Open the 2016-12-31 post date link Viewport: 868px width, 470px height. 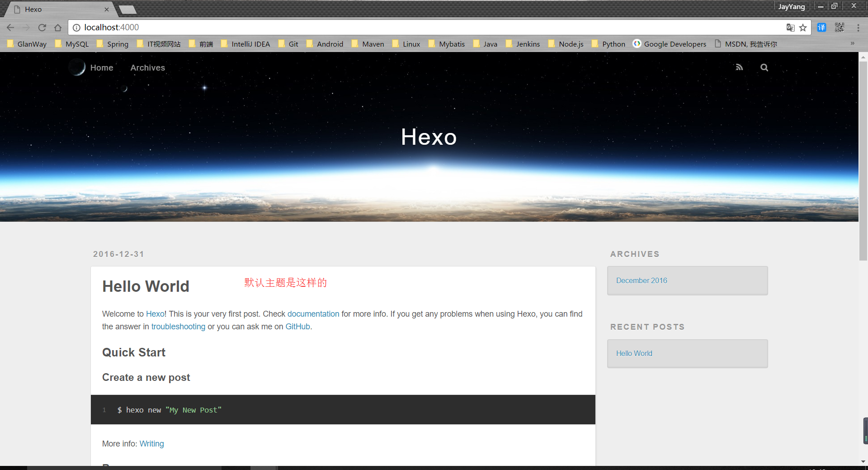[x=119, y=254]
